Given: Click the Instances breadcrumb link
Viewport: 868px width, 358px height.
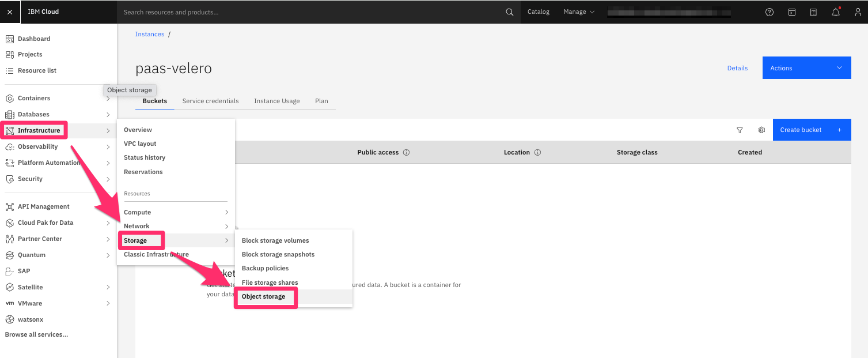Looking at the screenshot, I should [150, 34].
